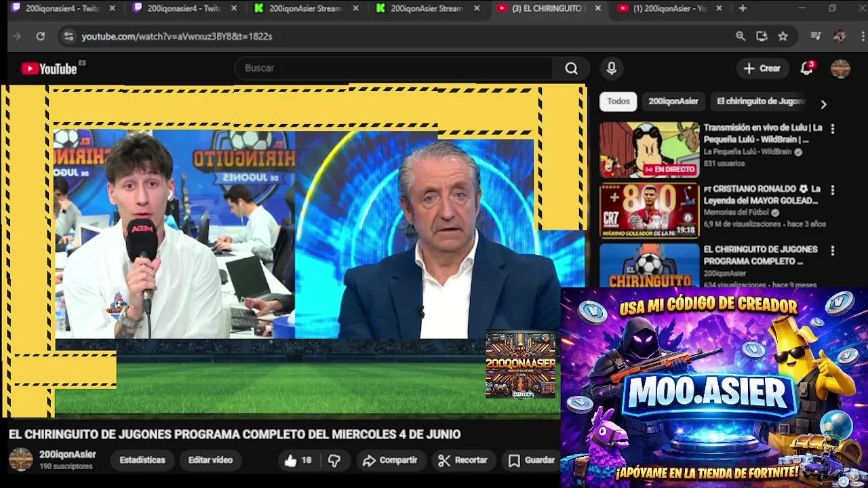The image size is (868, 488).
Task: Close the EL CHIRINGUITO YouTube tab
Action: (x=597, y=9)
